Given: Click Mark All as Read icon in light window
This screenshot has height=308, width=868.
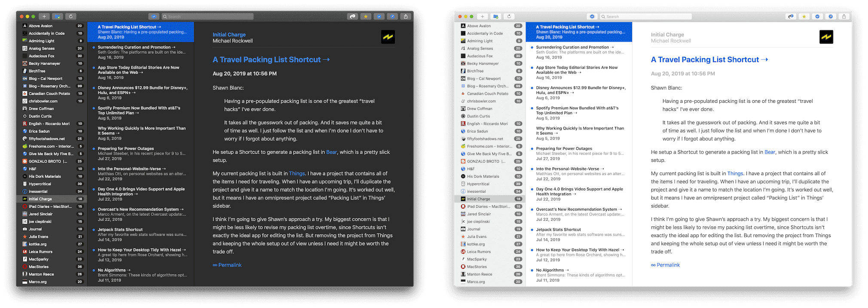Looking at the screenshot, I should click(592, 16).
